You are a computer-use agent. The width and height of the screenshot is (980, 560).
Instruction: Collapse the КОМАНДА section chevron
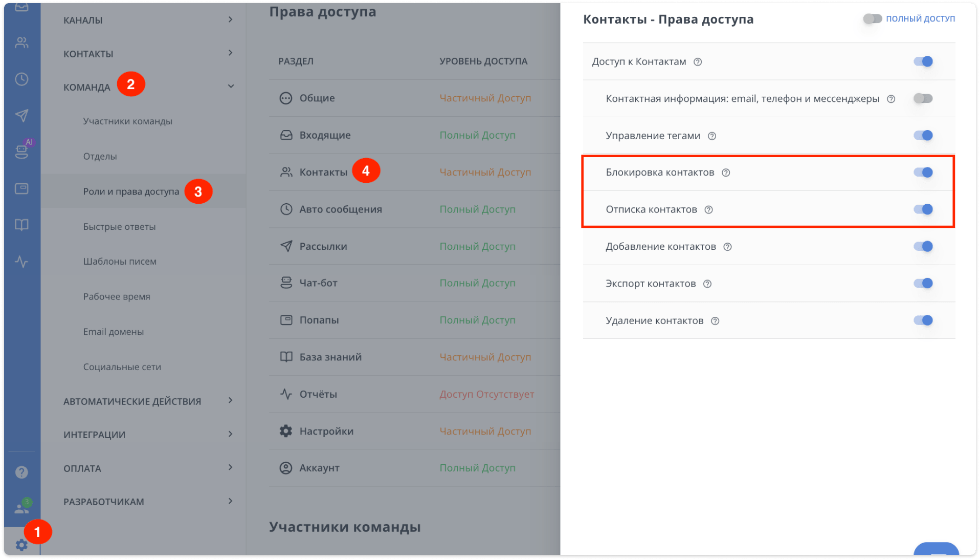tap(231, 86)
